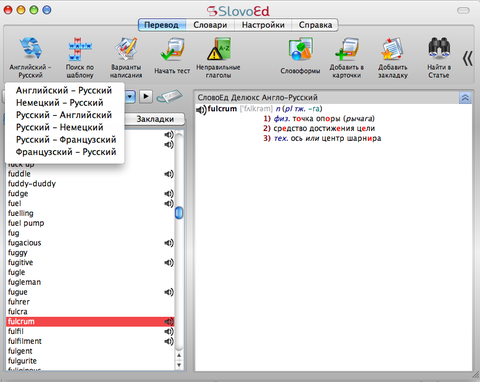Click the Английский – Русский toolbar icon

tap(30, 57)
